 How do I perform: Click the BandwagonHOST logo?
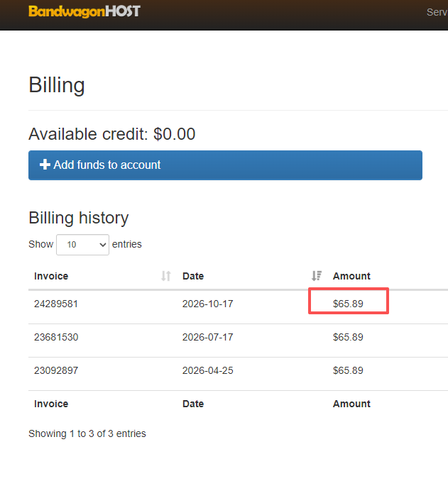click(84, 11)
